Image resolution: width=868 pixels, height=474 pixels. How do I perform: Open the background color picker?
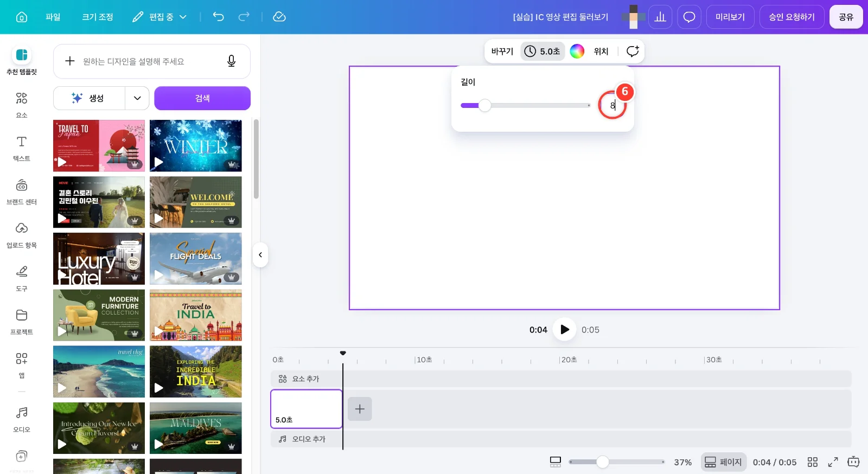(577, 51)
